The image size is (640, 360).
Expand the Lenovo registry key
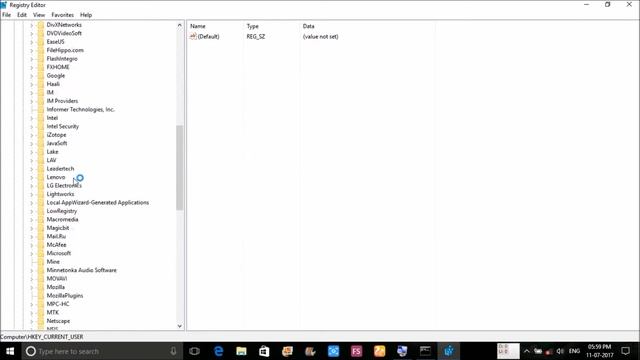(32, 177)
